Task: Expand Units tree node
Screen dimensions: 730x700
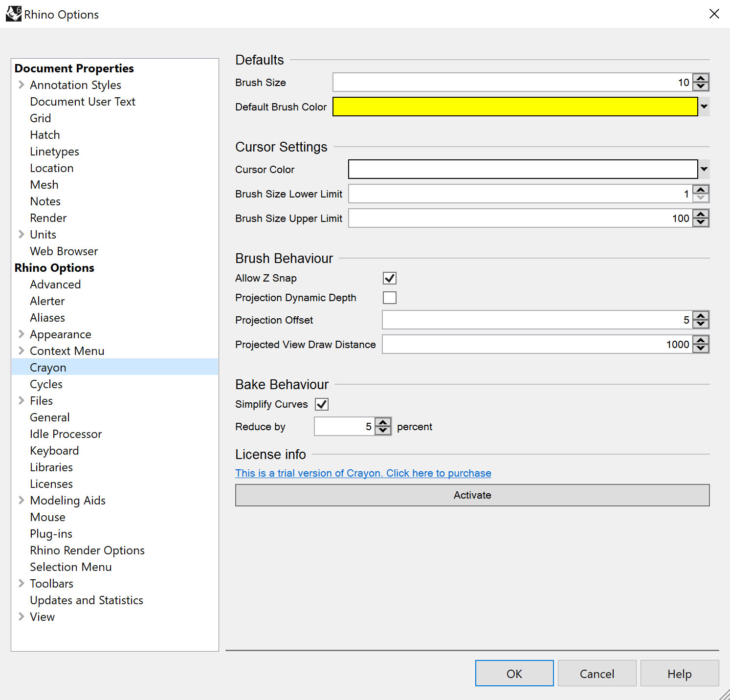Action: coord(21,234)
